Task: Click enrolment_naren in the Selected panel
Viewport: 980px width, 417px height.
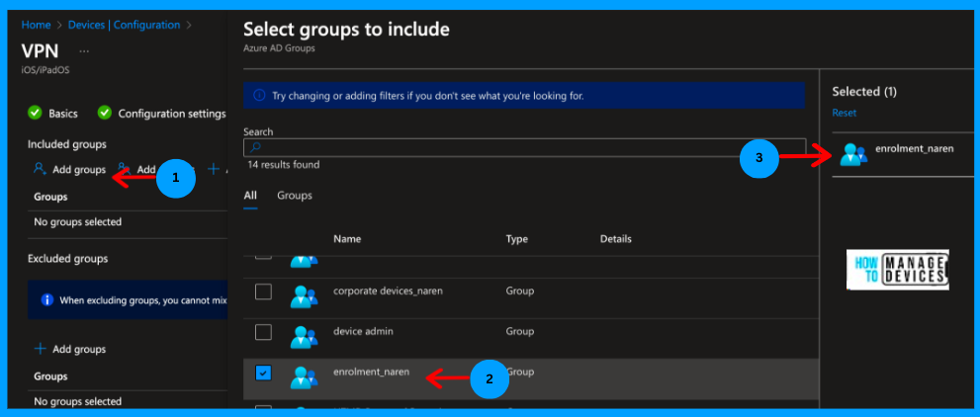Action: [915, 148]
